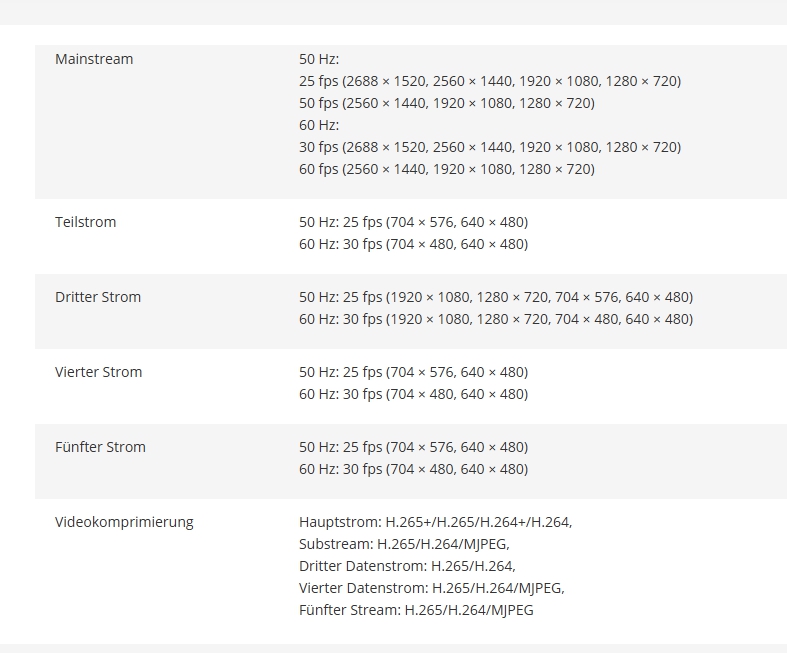Click the Mainstream 30 fps resolutions line
This screenshot has height=653, width=787.
489,147
